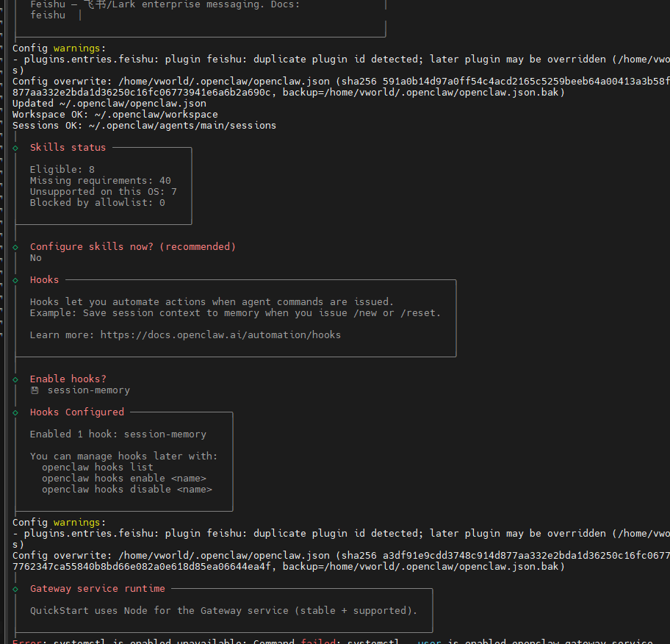
Task: Click the diamond marker beside Configure skills now
Action: (x=15, y=247)
